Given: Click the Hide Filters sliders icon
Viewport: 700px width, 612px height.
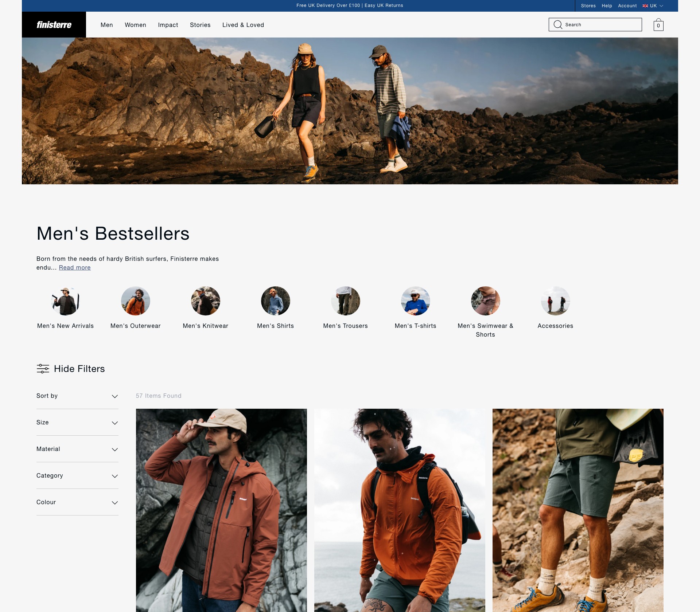Looking at the screenshot, I should [x=43, y=369].
